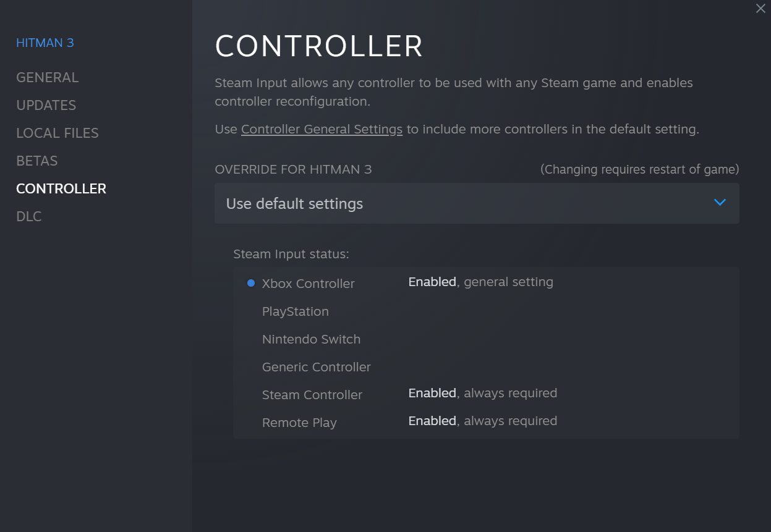Select the Generic Controller row

[317, 367]
